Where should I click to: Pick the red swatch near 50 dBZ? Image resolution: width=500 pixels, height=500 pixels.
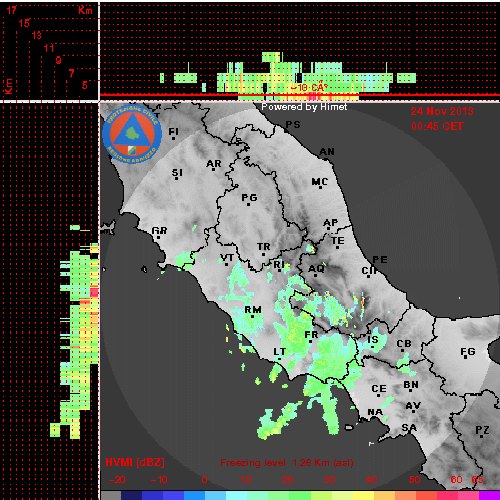pyautogui.click(x=426, y=495)
